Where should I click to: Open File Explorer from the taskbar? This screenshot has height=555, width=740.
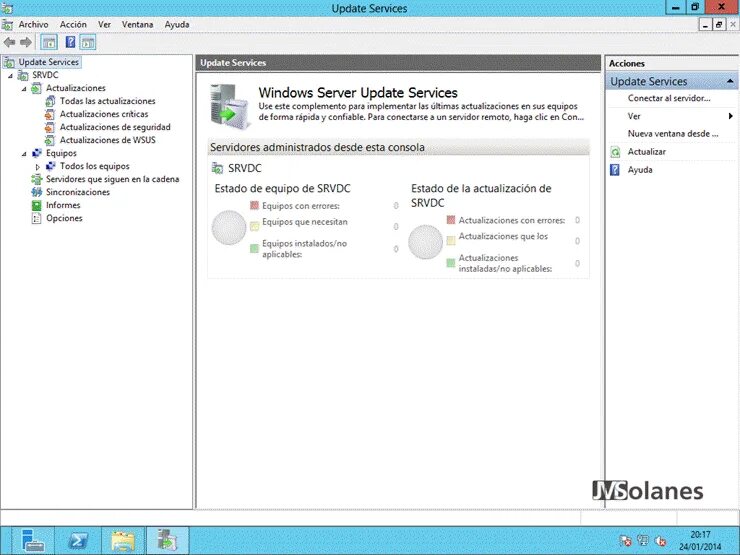(x=123, y=540)
